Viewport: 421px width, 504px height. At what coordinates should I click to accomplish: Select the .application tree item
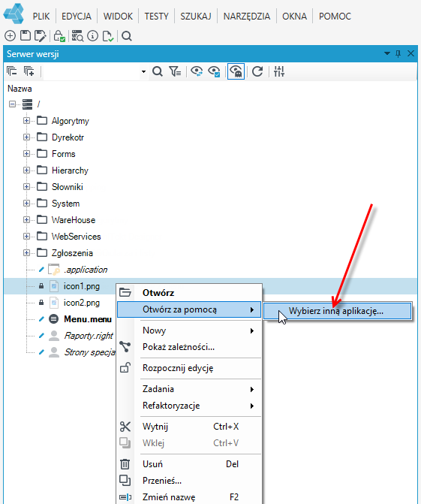pyautogui.click(x=86, y=270)
